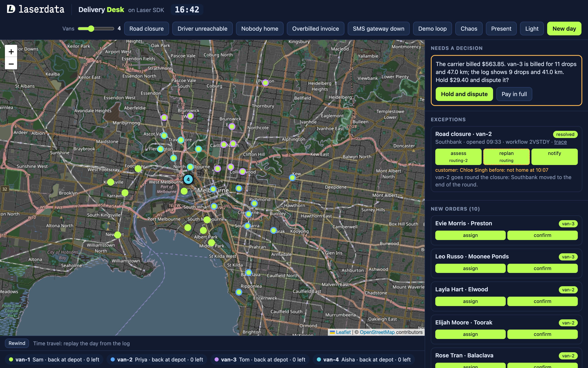Toggle Chaos mode
Viewport: 588px width, 368px height.
pyautogui.click(x=469, y=28)
